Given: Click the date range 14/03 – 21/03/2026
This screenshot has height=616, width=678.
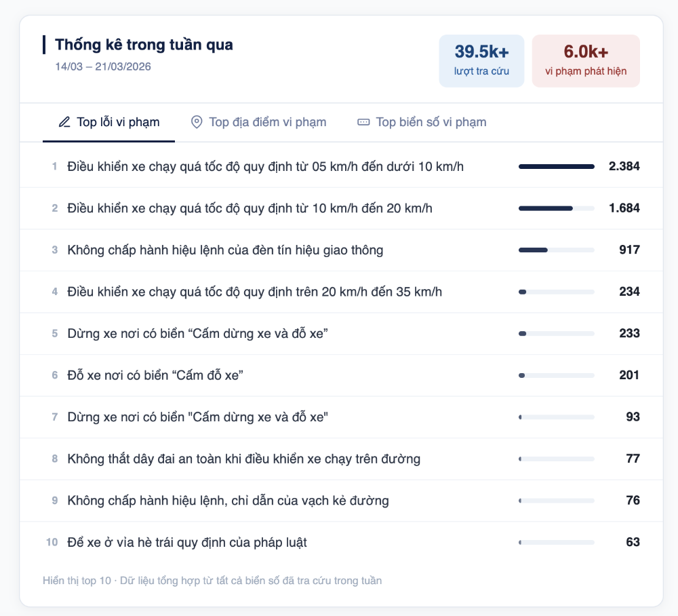Looking at the screenshot, I should (102, 66).
